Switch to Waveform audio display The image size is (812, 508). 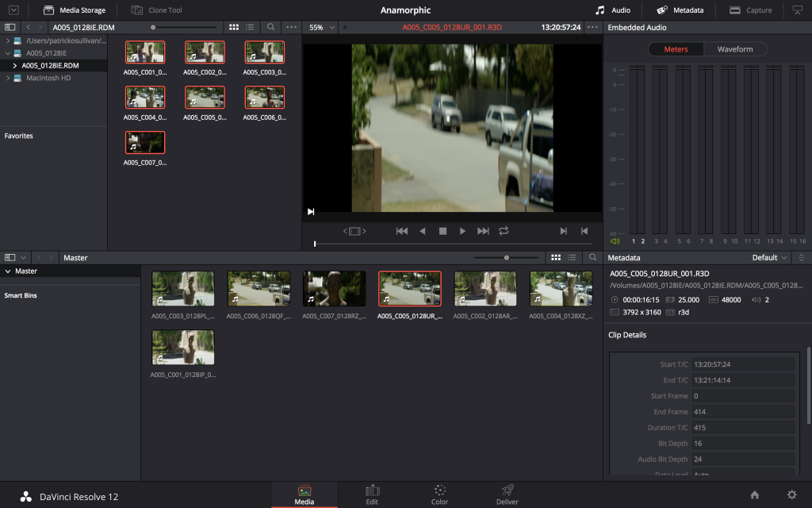(x=735, y=49)
